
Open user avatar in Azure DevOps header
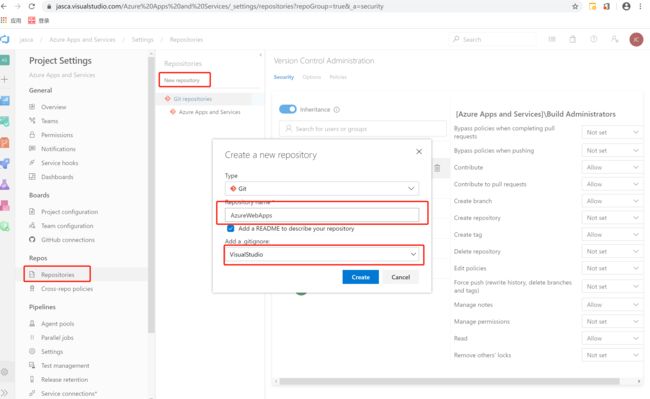(x=636, y=39)
